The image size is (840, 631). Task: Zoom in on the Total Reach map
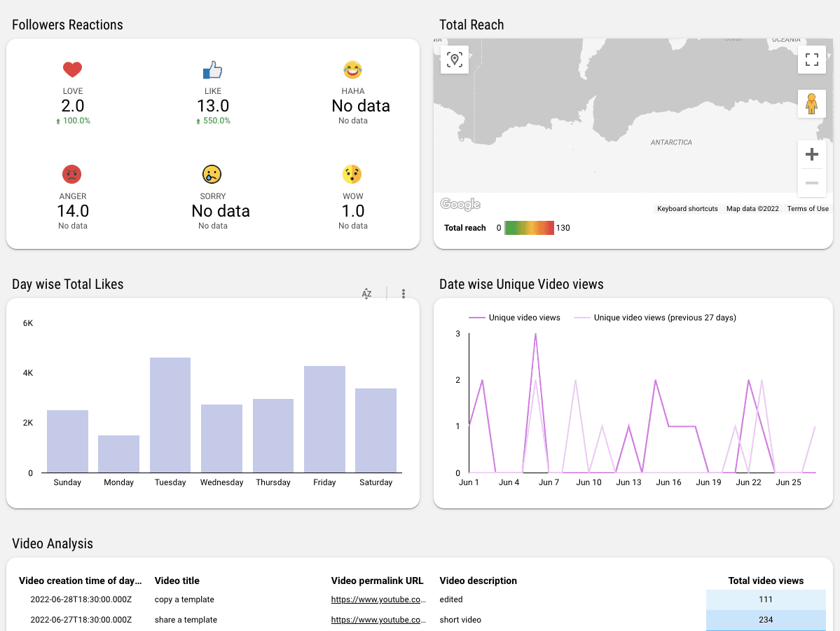[x=811, y=154]
